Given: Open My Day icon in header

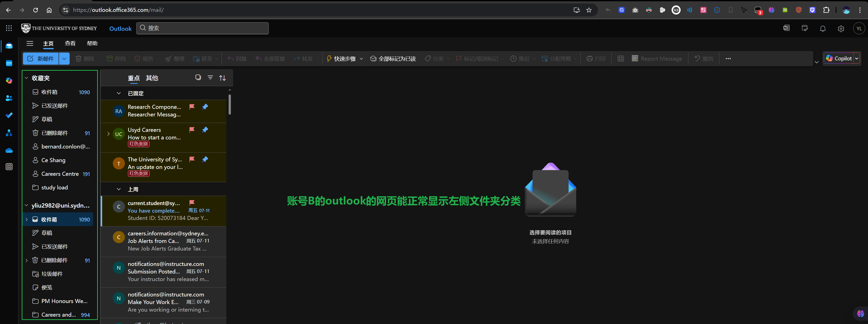Looking at the screenshot, I should point(805,28).
